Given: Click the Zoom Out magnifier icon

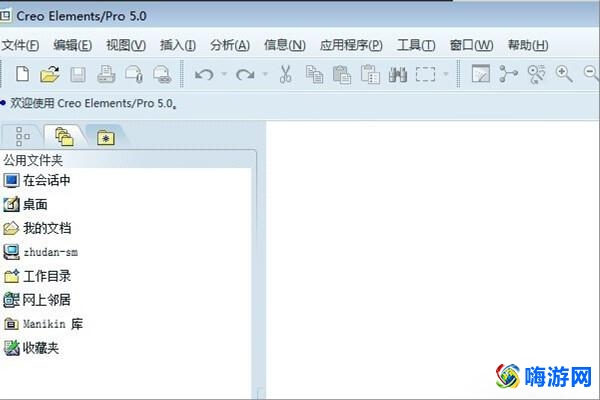Looking at the screenshot, I should (x=592, y=73).
